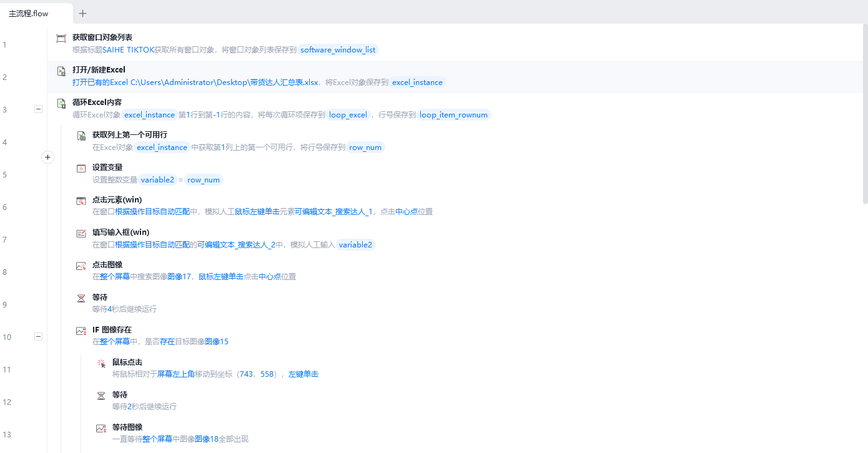The height and width of the screenshot is (453, 868).
Task: Select the 获取列上第一个可用行 step title
Action: click(x=130, y=135)
